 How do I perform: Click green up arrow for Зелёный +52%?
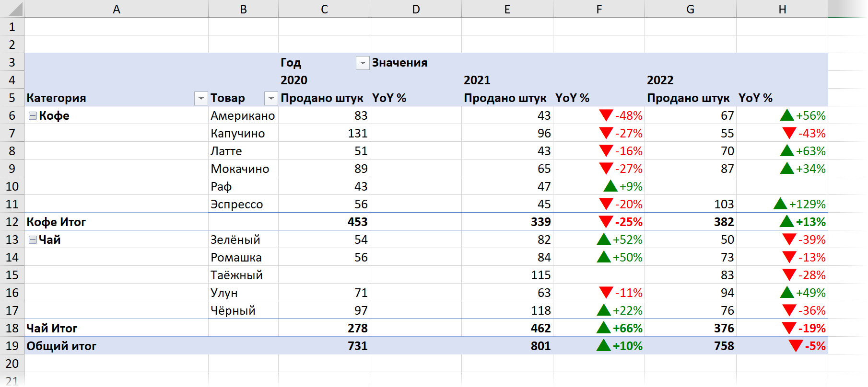tap(603, 239)
